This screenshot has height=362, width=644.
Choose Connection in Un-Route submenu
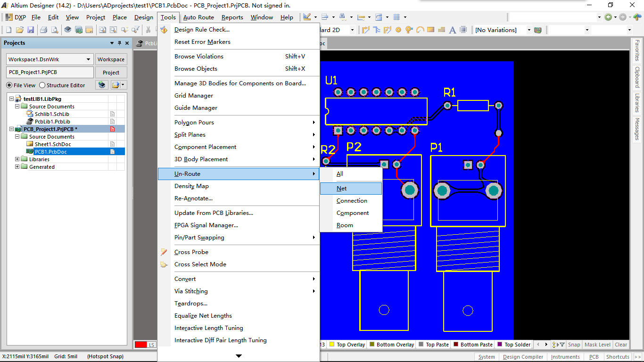tap(351, 201)
